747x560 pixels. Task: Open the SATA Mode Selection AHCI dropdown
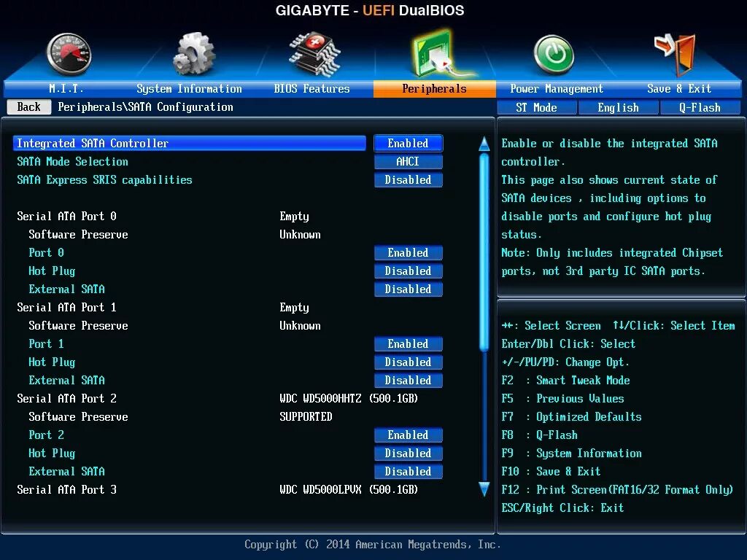pyautogui.click(x=408, y=161)
